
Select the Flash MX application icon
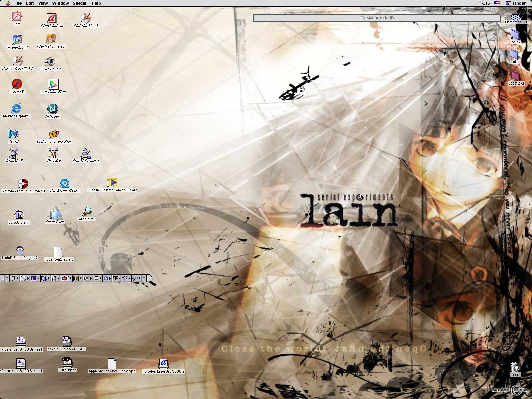17,84
